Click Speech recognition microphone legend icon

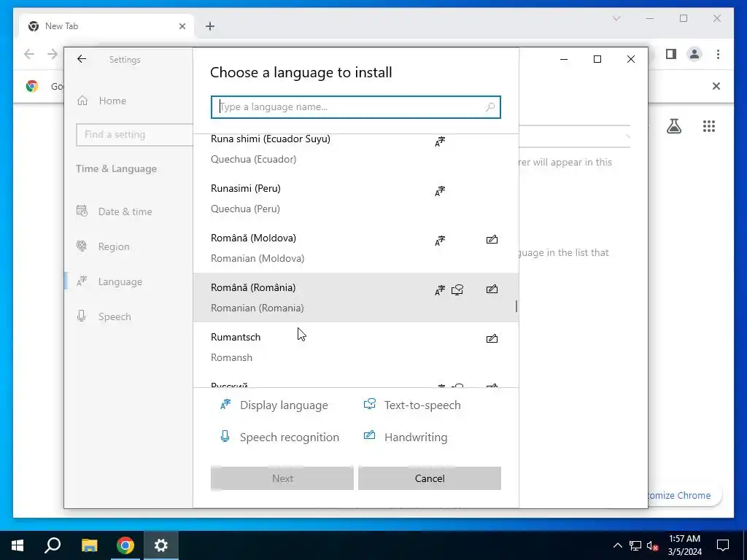(x=225, y=436)
